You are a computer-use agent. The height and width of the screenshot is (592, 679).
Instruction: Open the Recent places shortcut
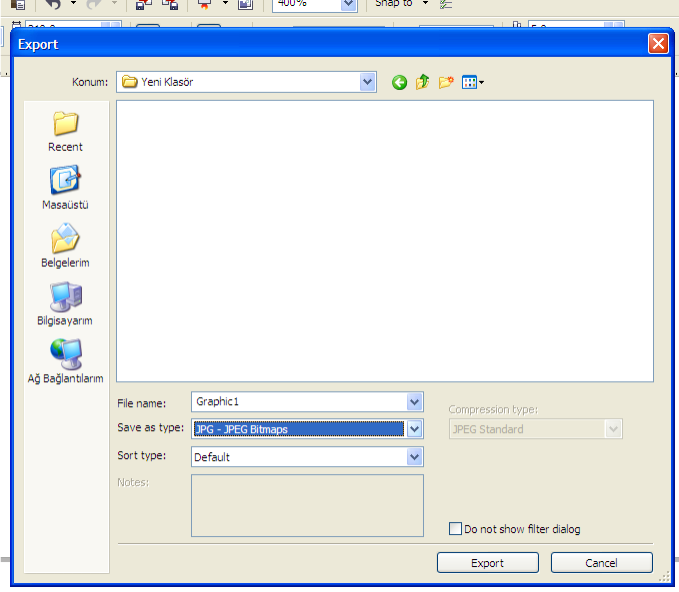[x=65, y=131]
